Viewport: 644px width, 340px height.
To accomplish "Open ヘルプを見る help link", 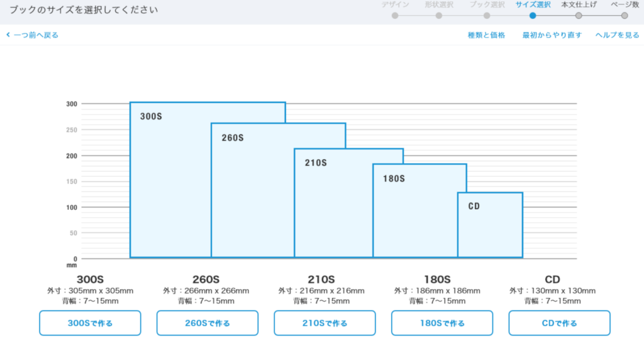I will [617, 35].
